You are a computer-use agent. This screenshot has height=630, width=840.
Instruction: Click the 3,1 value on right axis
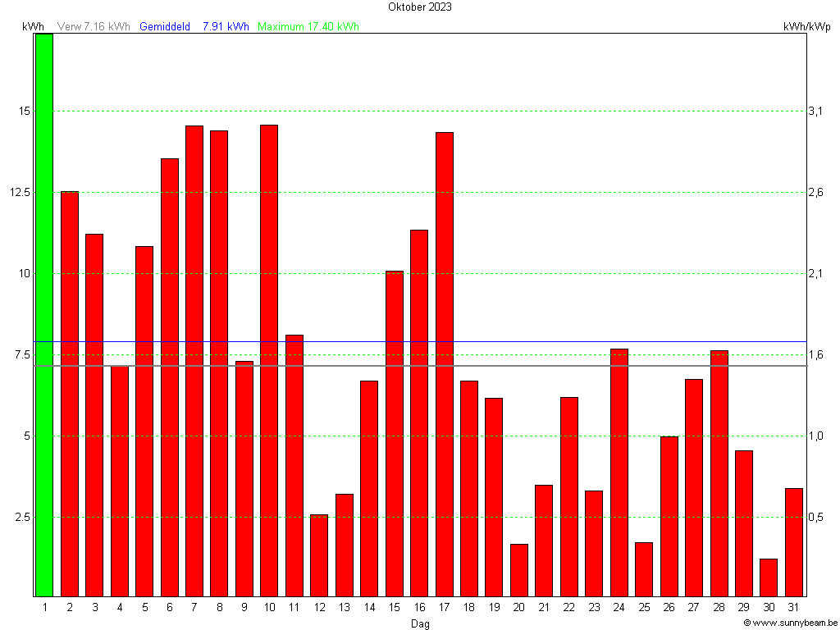815,111
